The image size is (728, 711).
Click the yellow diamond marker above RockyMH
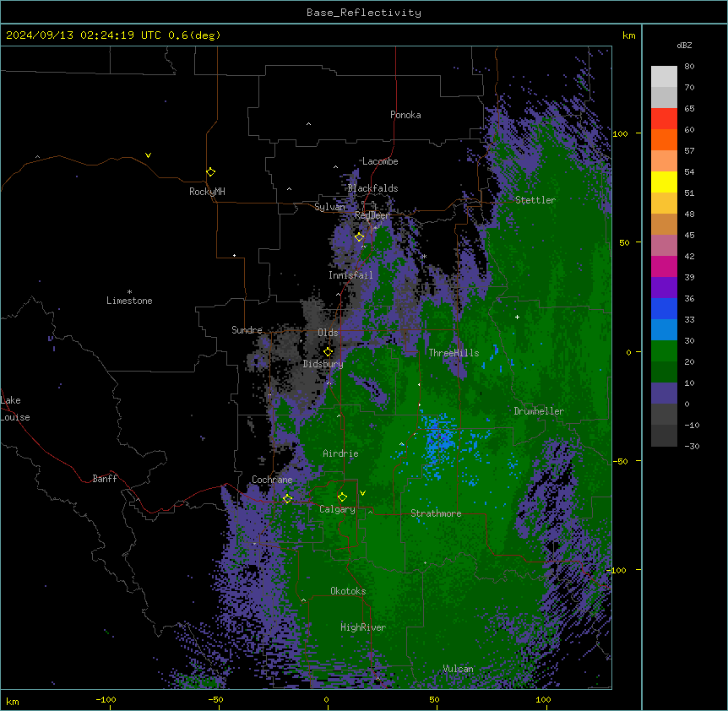(210, 172)
